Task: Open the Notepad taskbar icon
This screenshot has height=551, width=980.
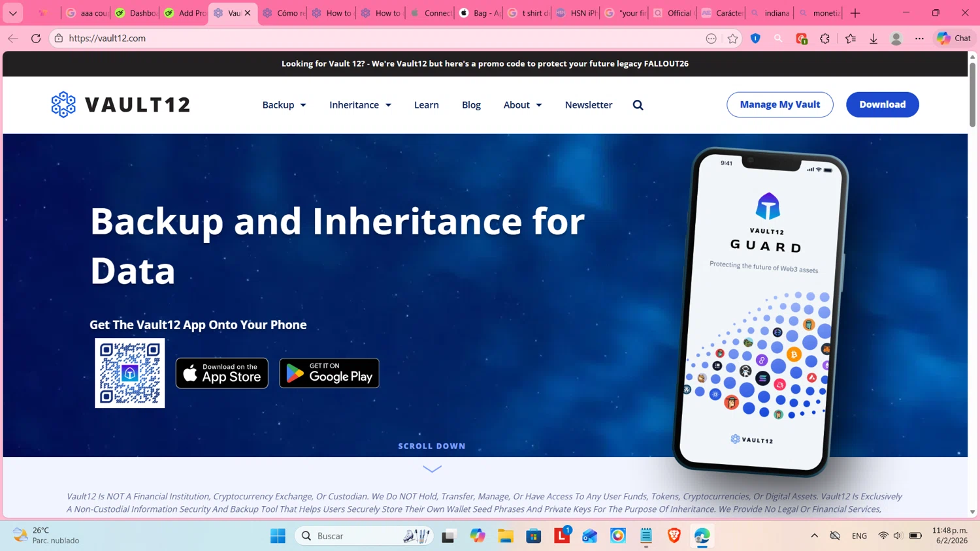Action: (x=646, y=536)
